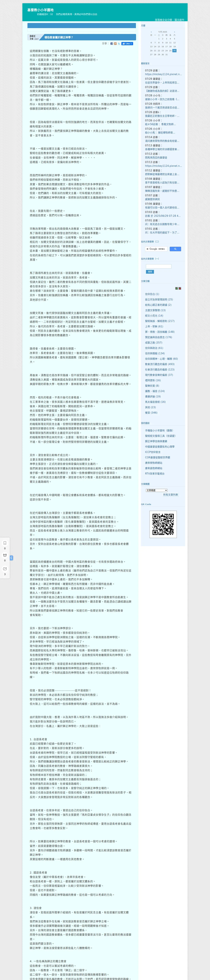Open category 複習 (346)
Viewport: 210px width, 980px height.
[x=151, y=412]
